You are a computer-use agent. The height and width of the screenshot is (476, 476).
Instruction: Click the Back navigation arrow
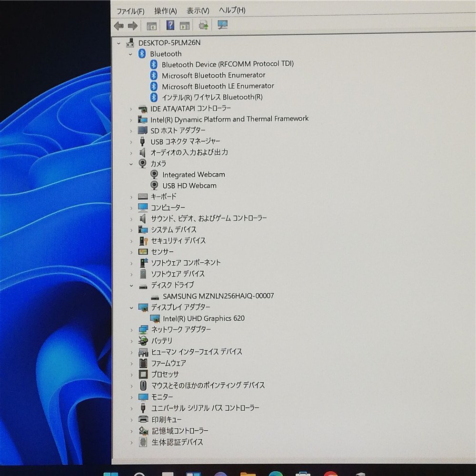pyautogui.click(x=119, y=25)
